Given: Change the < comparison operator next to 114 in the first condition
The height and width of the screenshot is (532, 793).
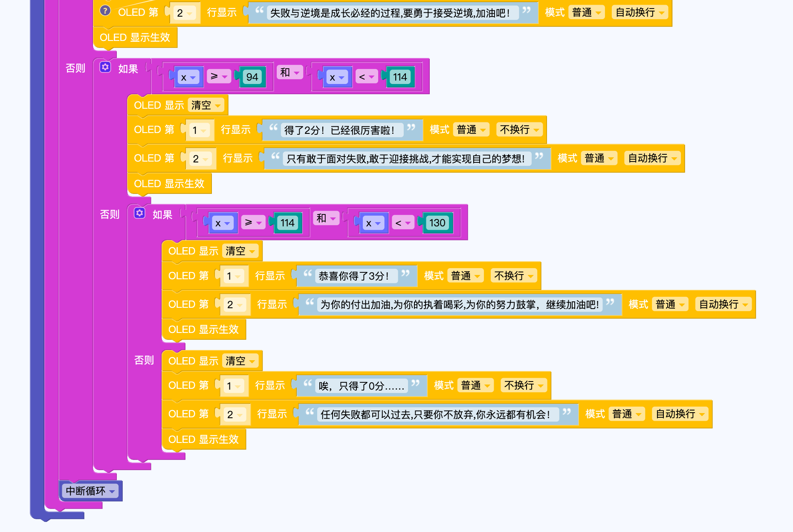Looking at the screenshot, I should pos(367,77).
